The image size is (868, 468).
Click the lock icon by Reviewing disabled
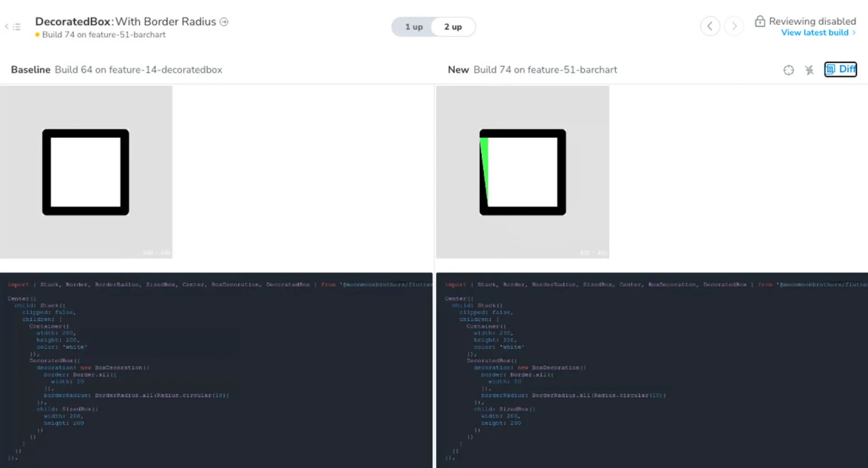(759, 21)
